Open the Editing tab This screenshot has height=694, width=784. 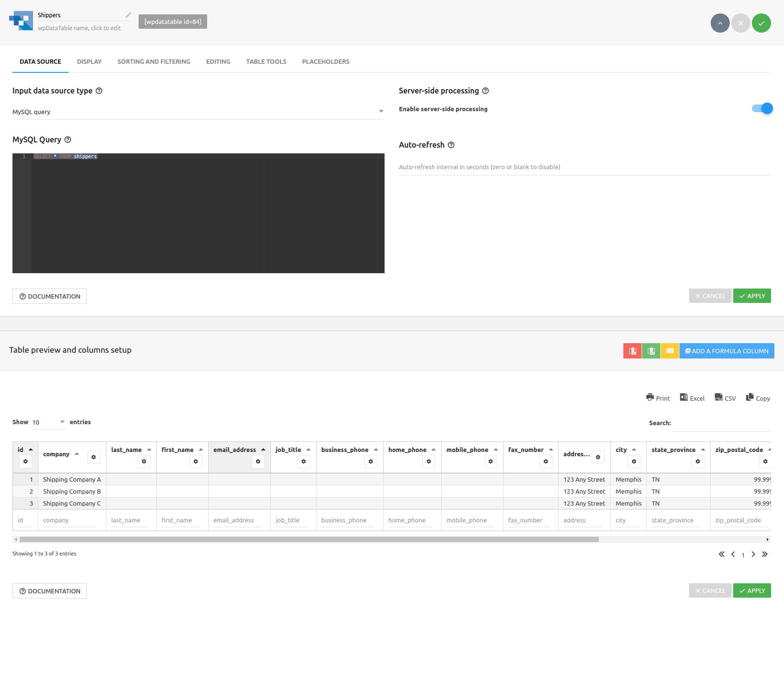[x=218, y=62]
